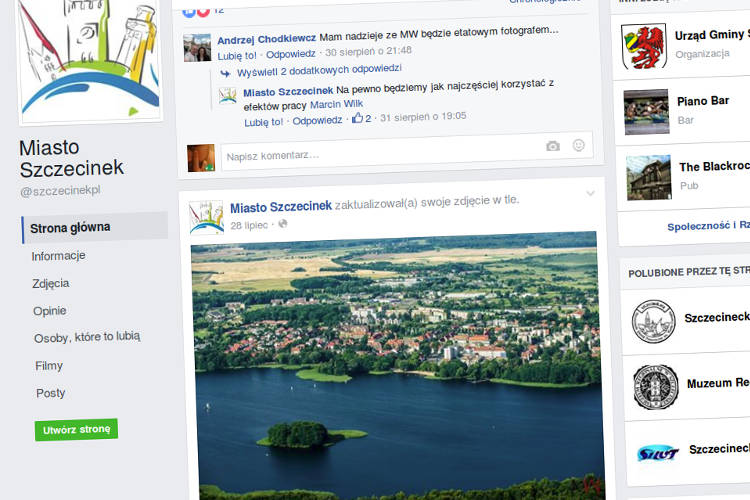Viewport: 750px width, 500px height.
Task: Click the @szczecinekpl page handle
Action: click(x=60, y=190)
